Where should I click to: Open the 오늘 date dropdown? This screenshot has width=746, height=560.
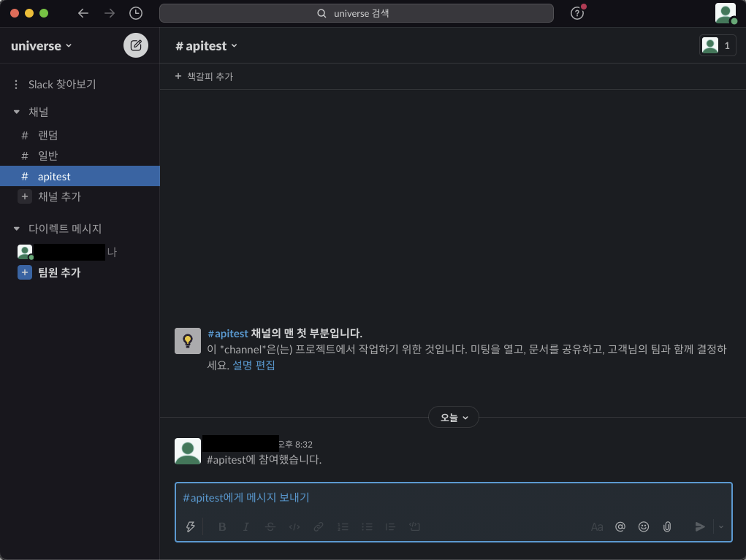[454, 418]
